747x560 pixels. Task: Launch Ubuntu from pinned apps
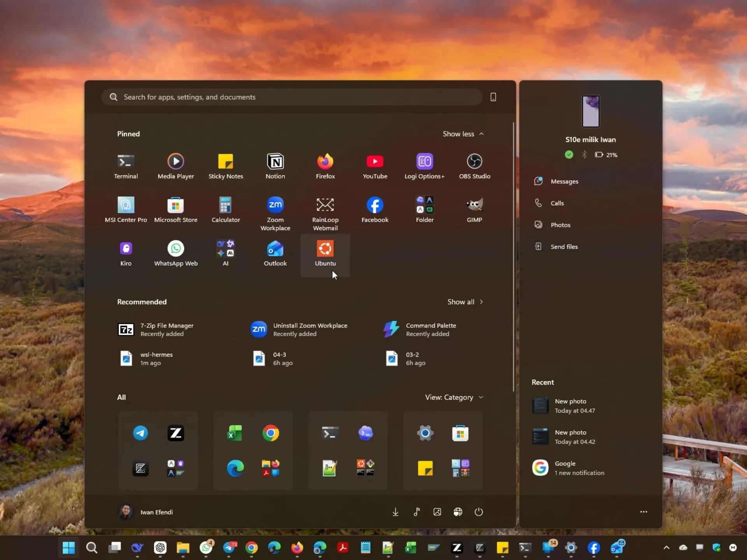pos(325,255)
